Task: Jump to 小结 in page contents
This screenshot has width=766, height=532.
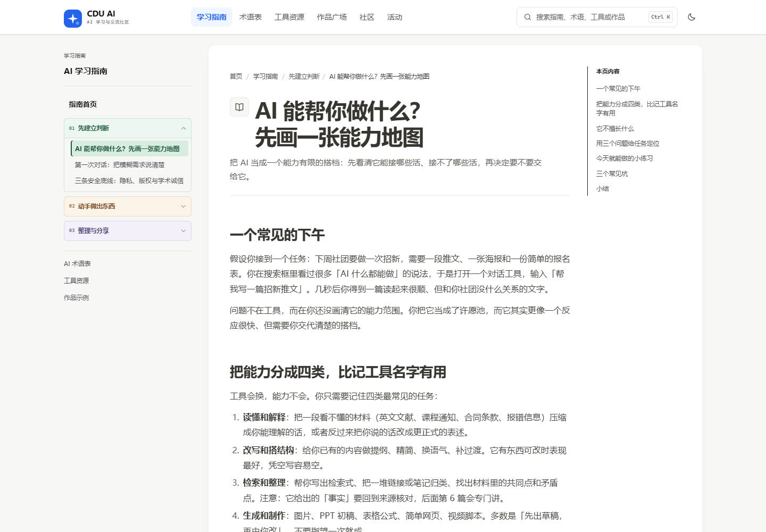Action: 603,189
